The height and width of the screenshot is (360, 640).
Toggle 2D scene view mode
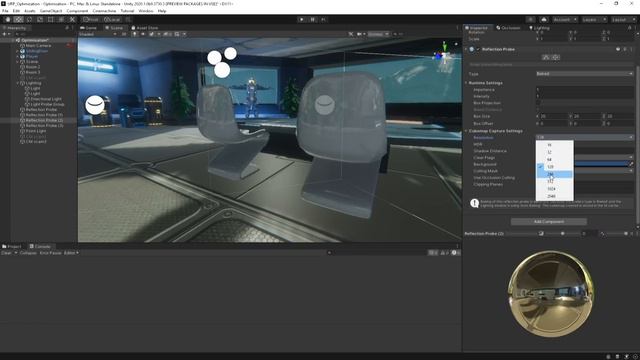tap(124, 34)
